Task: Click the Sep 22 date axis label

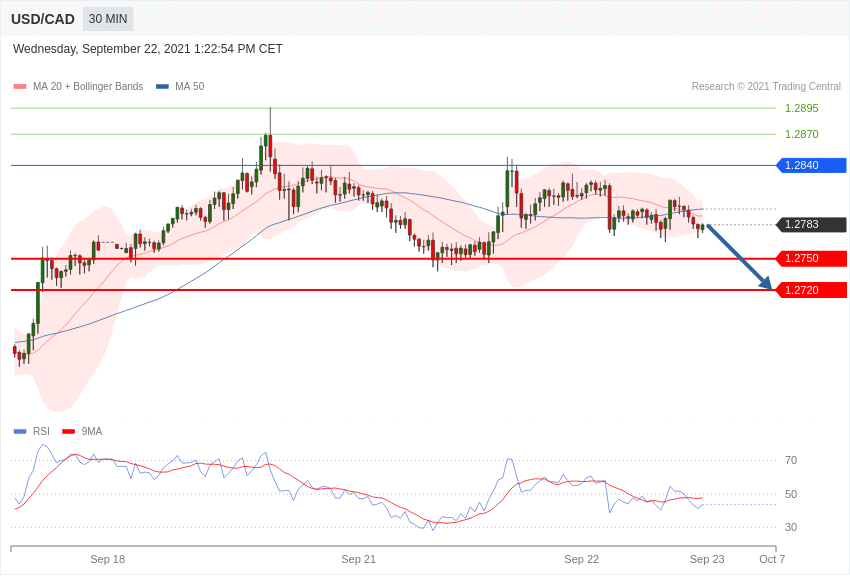Action: click(582, 559)
